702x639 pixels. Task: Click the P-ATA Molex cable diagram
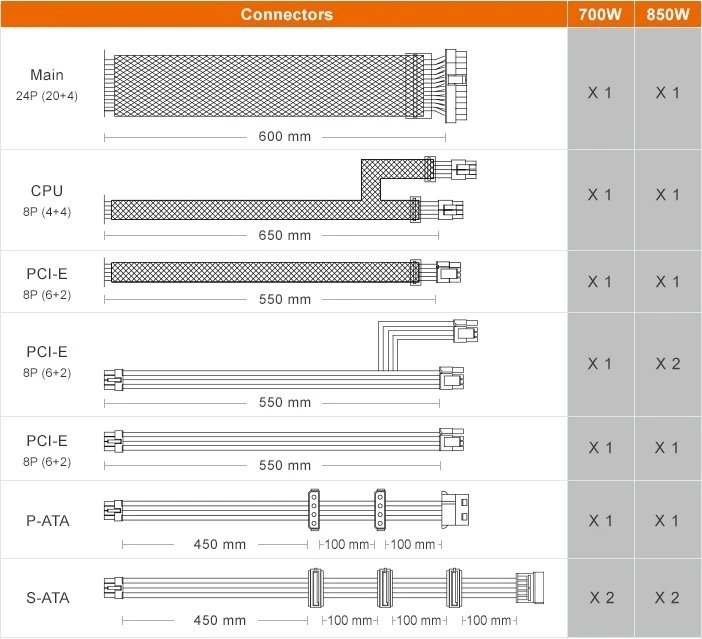tap(287, 510)
